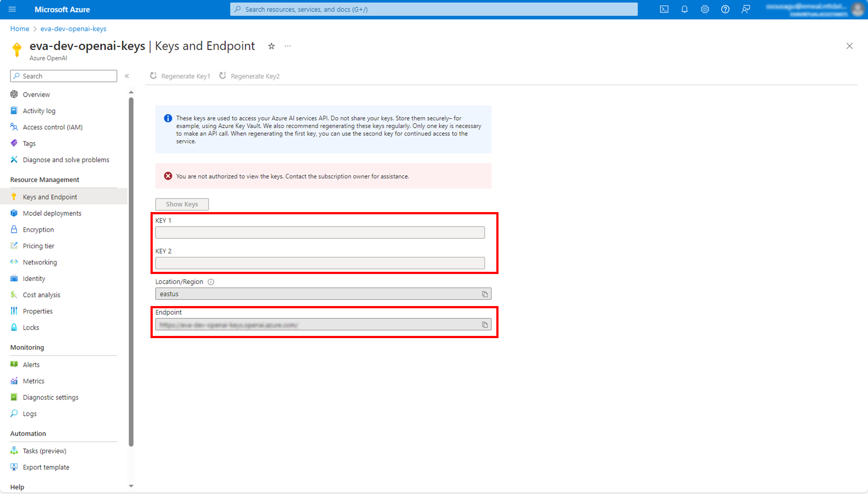Open the hamburger portal menu
Viewport: 868px width, 494px height.
(12, 9)
